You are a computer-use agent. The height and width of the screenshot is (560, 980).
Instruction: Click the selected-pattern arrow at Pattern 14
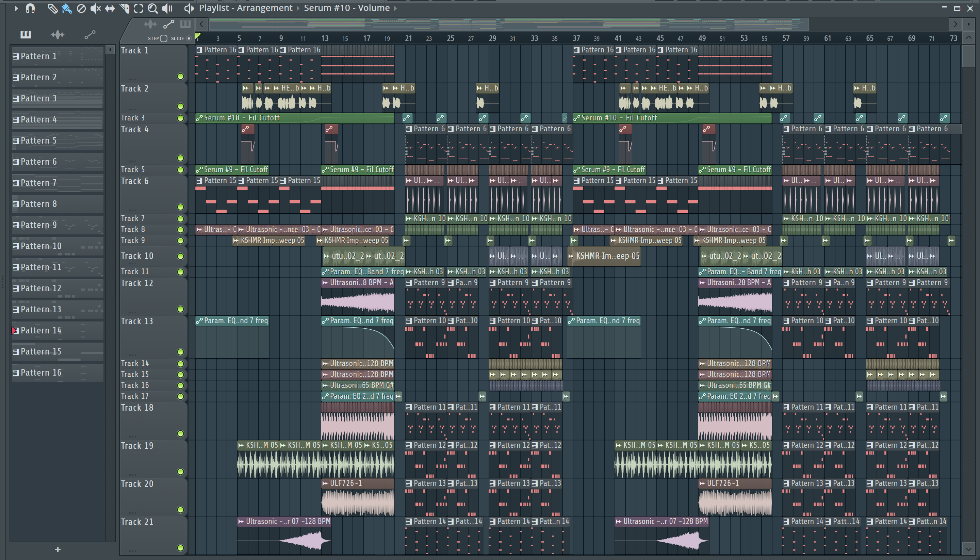tap(14, 330)
